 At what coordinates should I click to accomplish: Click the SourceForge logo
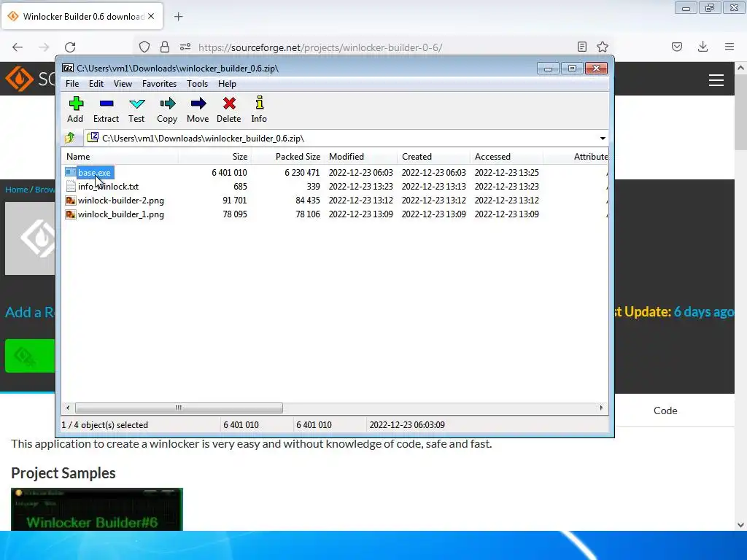click(x=30, y=79)
